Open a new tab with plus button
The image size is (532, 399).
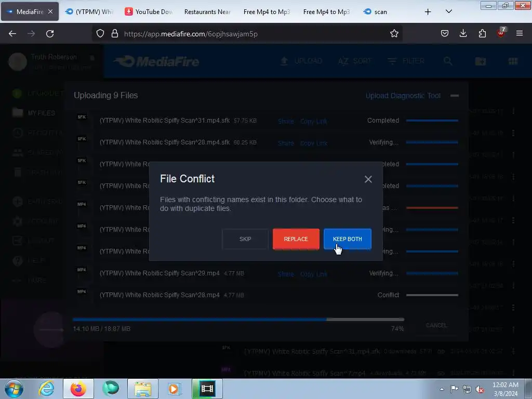428,12
